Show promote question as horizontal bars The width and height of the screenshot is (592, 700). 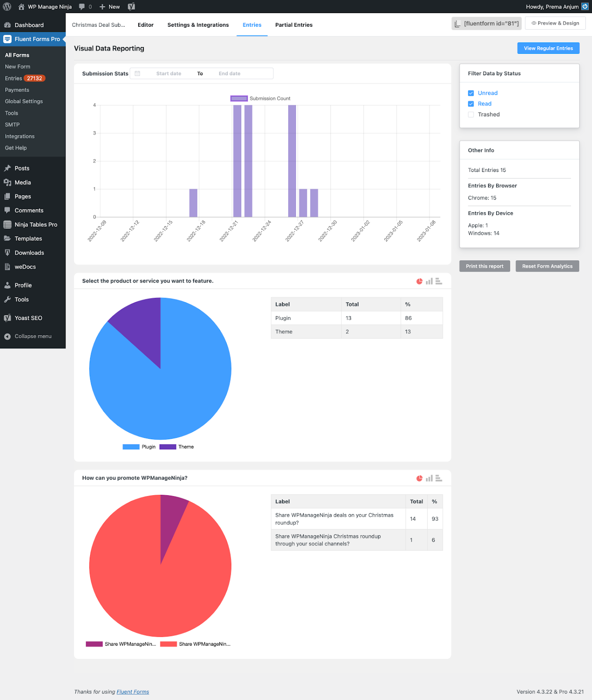[439, 478]
